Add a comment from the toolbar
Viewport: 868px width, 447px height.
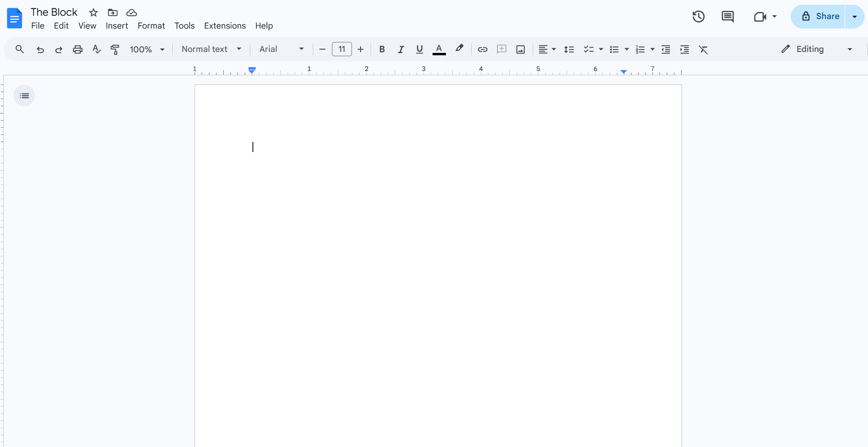coord(502,49)
